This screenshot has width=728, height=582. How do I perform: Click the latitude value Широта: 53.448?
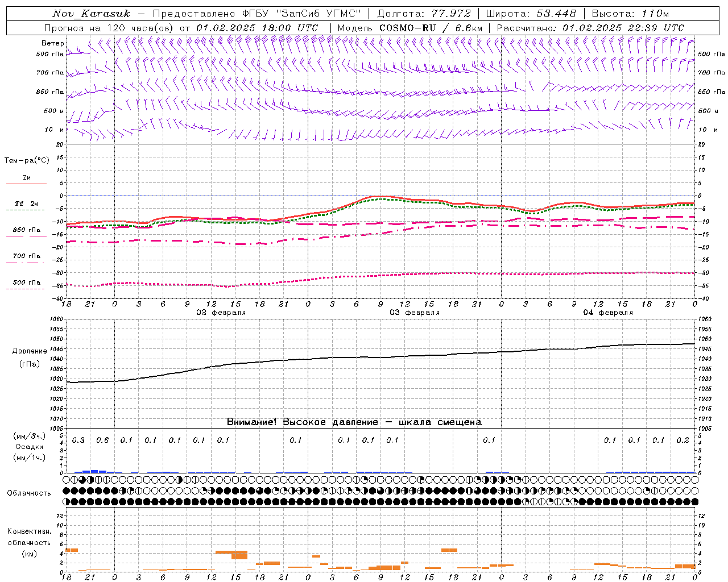point(531,14)
